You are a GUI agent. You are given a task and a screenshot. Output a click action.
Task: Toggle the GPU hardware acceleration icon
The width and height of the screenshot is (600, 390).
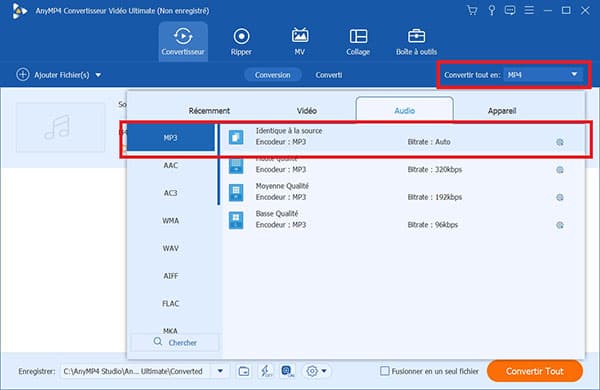tap(287, 371)
